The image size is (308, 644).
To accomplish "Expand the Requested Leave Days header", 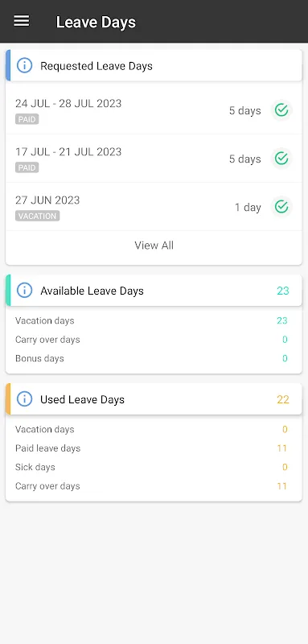I will [x=154, y=66].
